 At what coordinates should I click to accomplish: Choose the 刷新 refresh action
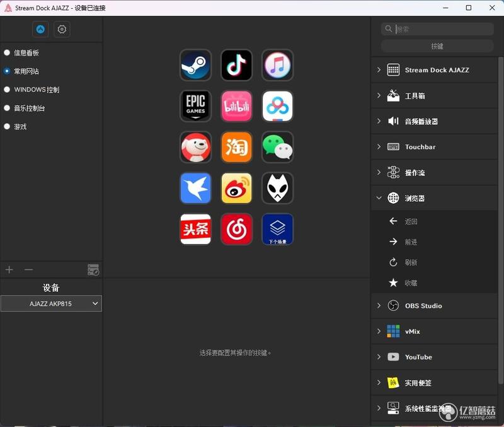pos(435,262)
